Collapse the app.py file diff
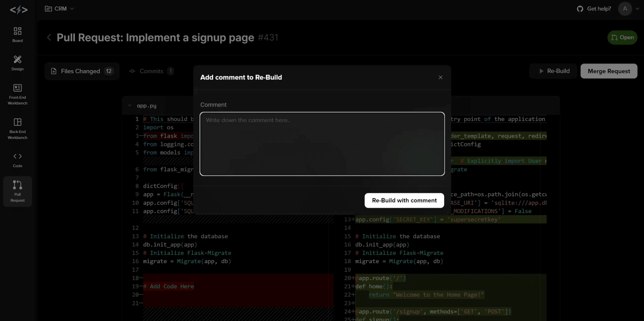This screenshot has width=644, height=321. (x=130, y=106)
